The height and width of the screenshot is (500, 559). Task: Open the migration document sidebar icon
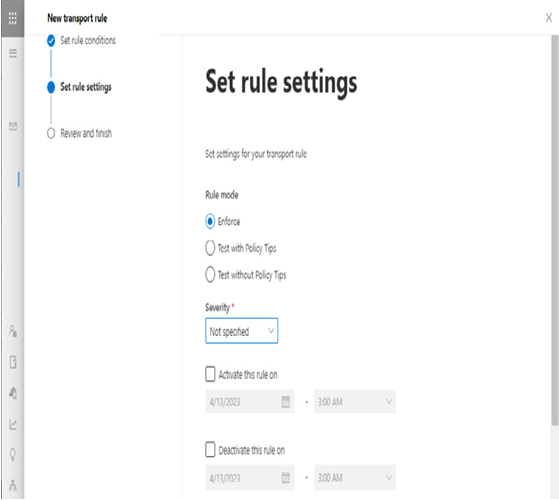click(x=13, y=362)
